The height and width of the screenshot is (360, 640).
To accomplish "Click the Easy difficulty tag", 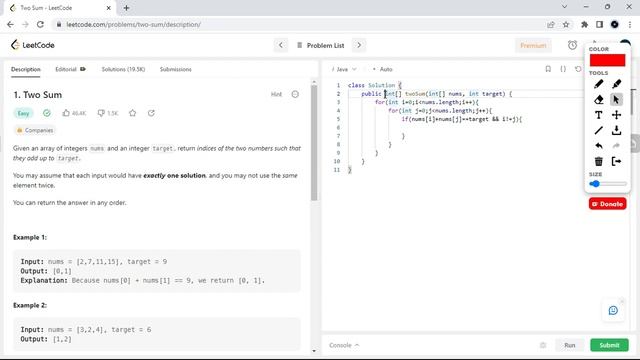I will [x=23, y=113].
